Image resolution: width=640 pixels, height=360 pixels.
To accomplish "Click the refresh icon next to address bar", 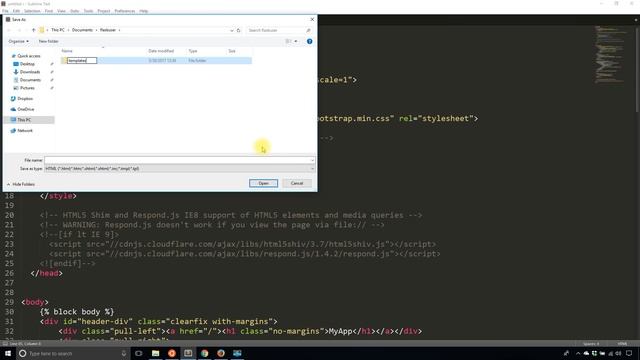I will coord(239,30).
